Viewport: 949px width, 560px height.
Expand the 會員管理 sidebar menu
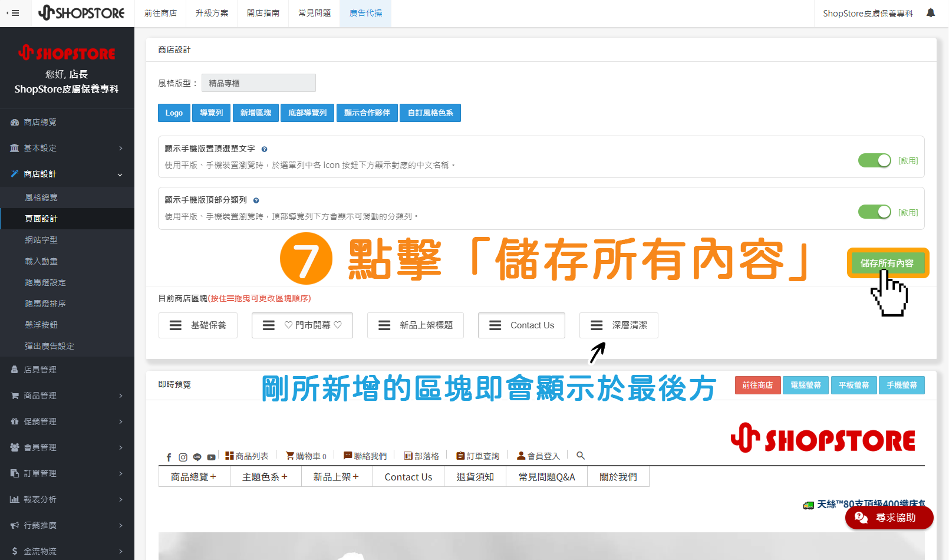[x=67, y=447]
